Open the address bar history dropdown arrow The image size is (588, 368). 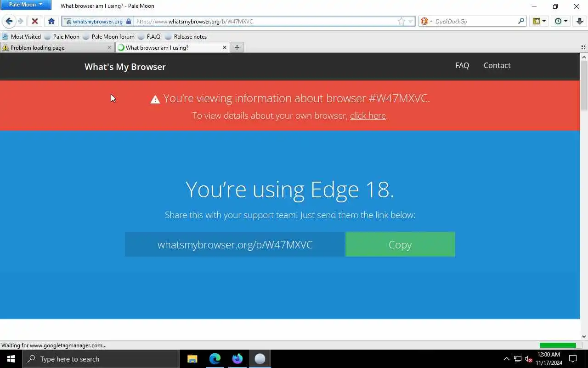click(x=411, y=21)
